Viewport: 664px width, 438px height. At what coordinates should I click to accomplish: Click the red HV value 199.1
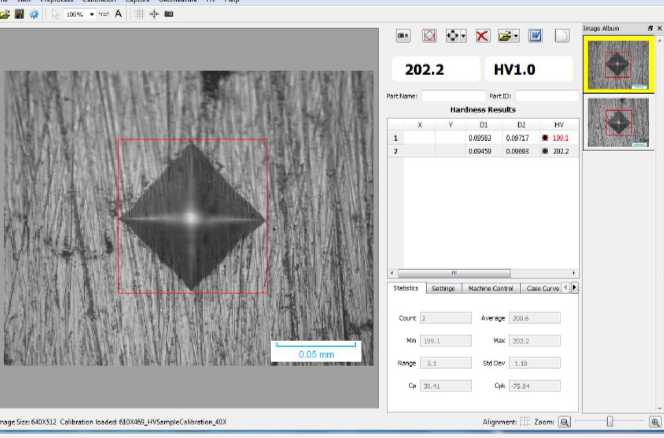point(561,138)
